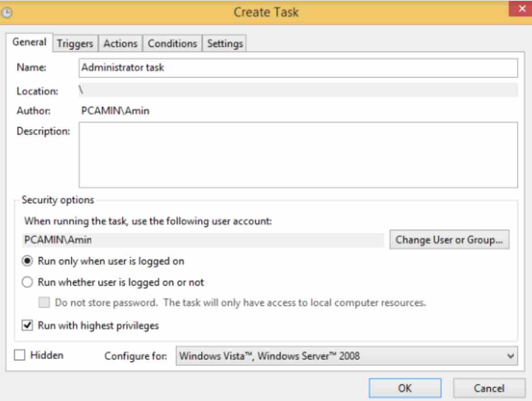Click the Location field showing backslash
Screen dimensions: 532x401
point(298,91)
